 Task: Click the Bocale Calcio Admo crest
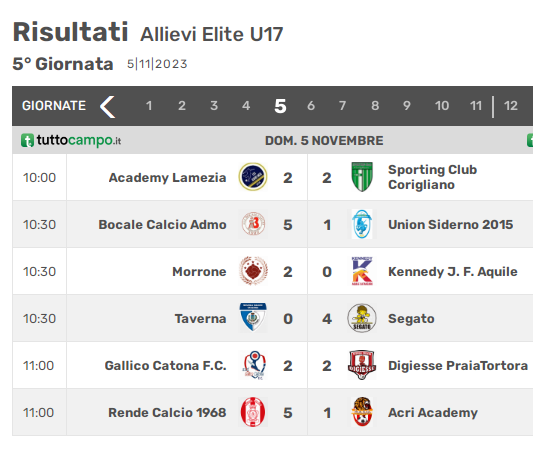click(x=253, y=224)
